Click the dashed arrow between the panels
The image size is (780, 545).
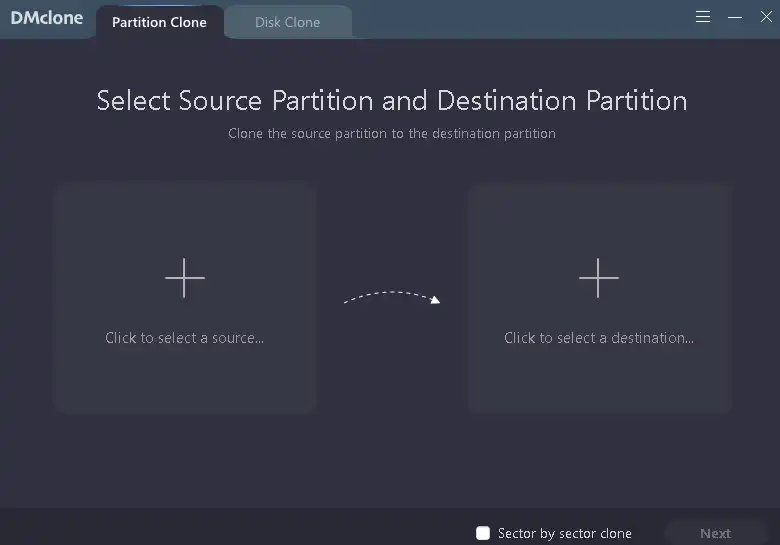(391, 296)
